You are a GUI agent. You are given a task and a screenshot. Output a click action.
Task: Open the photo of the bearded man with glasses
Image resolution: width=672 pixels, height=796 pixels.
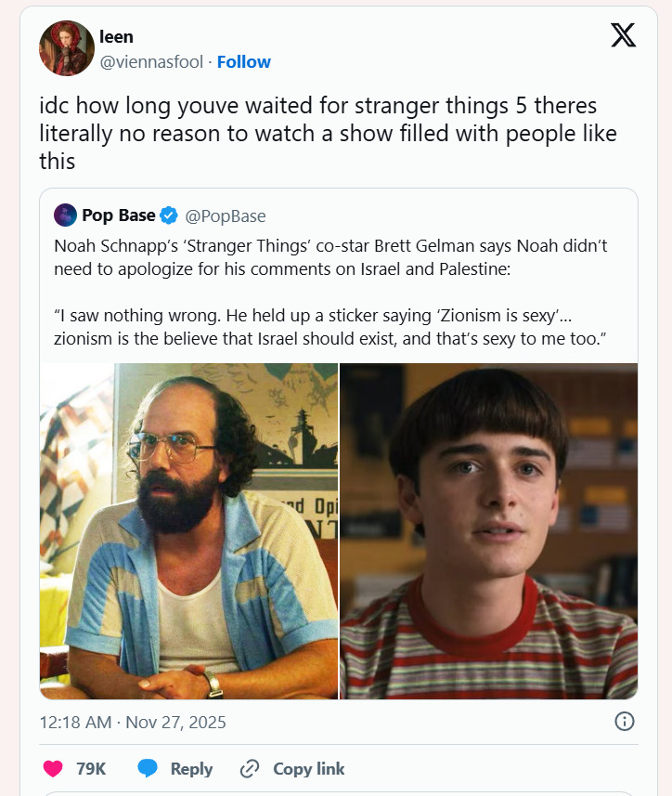point(189,530)
